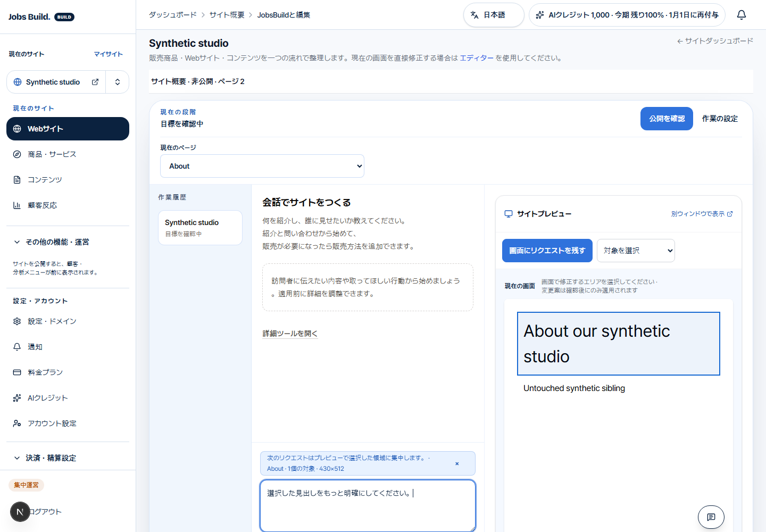Image resolution: width=766 pixels, height=532 pixels.
Task: Dismiss the selected-region notice with ×
Action: 457,464
